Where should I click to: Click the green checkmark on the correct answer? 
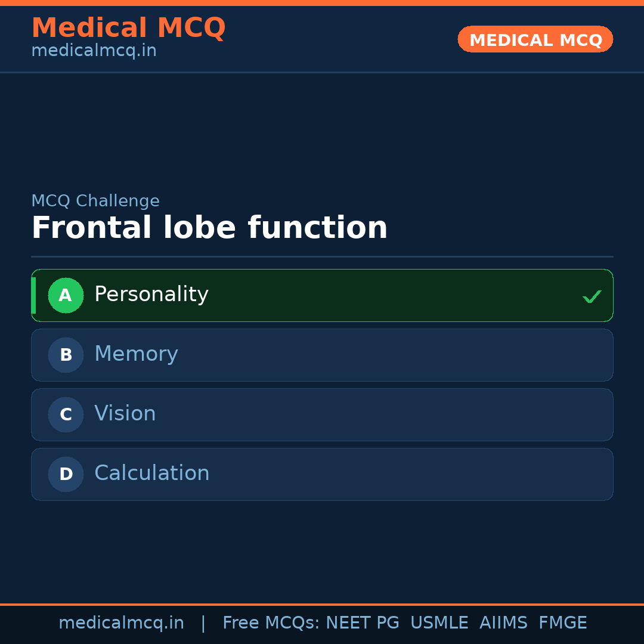pos(592,295)
